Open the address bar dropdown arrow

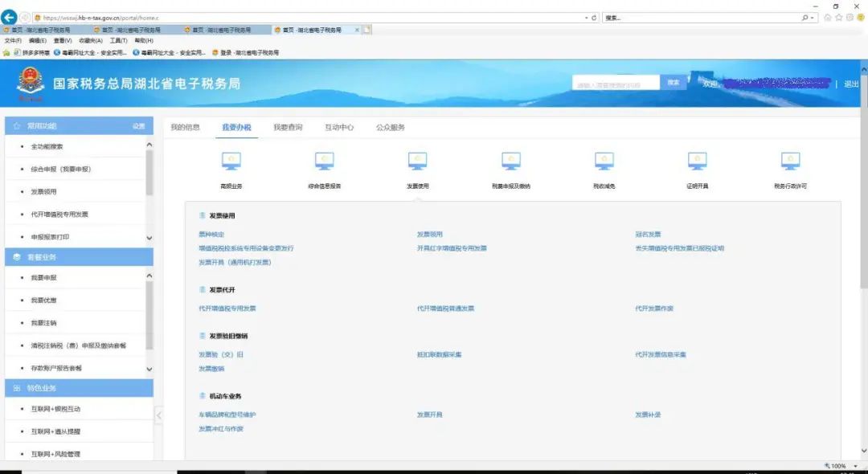pos(586,18)
